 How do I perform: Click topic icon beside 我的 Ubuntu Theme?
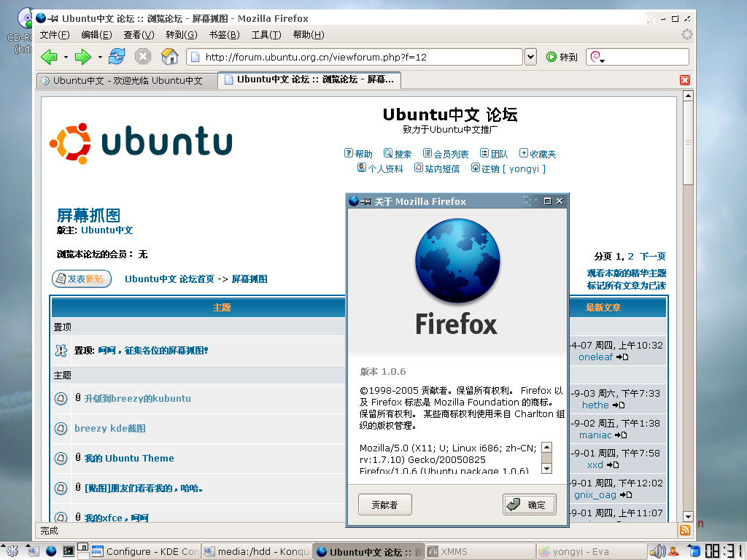click(x=61, y=458)
